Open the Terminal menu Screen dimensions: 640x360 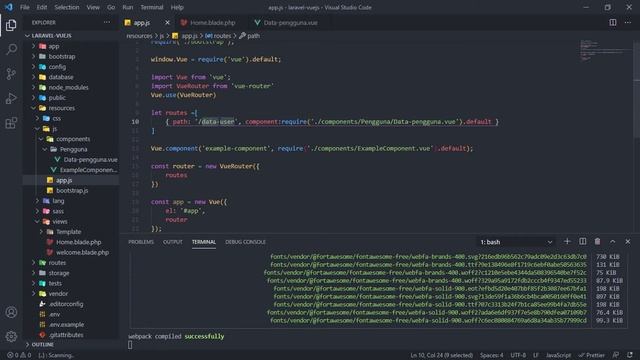[x=151, y=7]
